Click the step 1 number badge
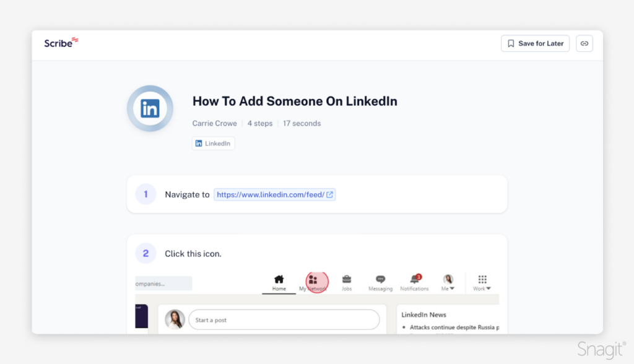This screenshot has height=364, width=634. click(145, 194)
